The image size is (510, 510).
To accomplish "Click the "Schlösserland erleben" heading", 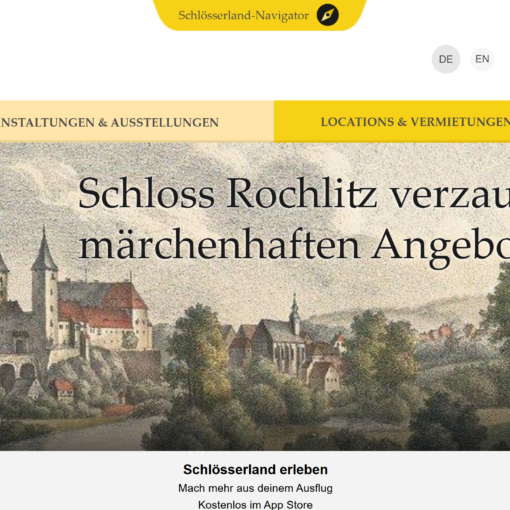I will 255,469.
